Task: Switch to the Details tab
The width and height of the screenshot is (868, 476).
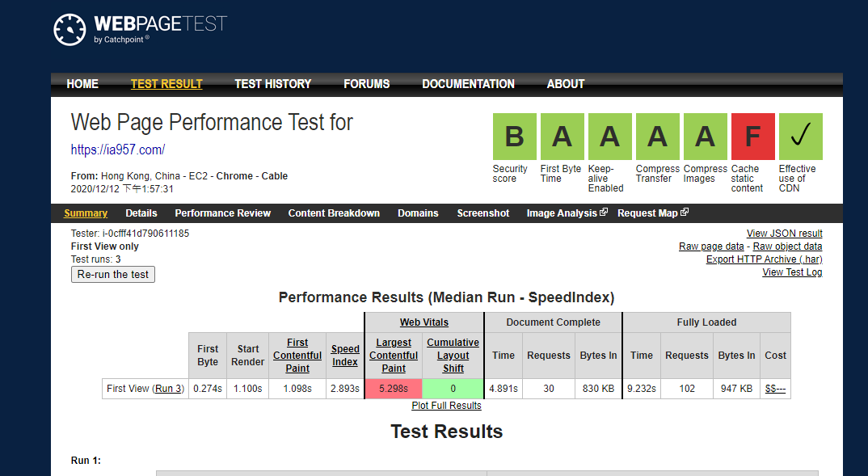Action: (141, 213)
